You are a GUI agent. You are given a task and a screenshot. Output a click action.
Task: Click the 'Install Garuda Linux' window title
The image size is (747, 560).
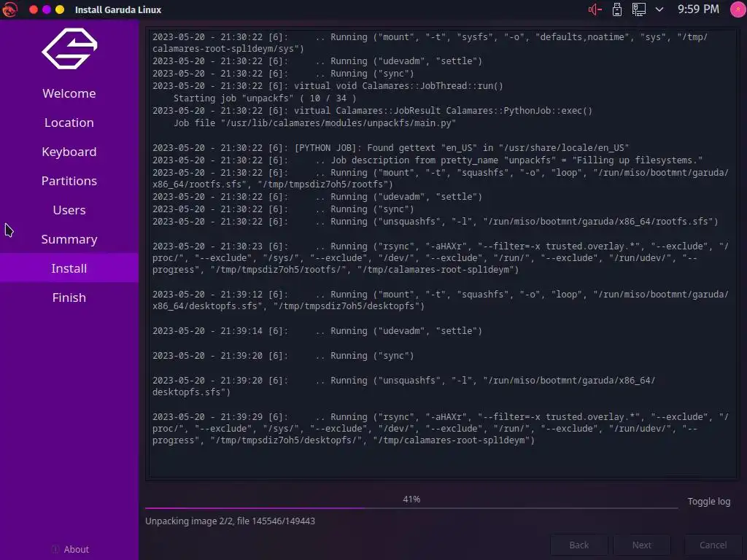tap(118, 9)
